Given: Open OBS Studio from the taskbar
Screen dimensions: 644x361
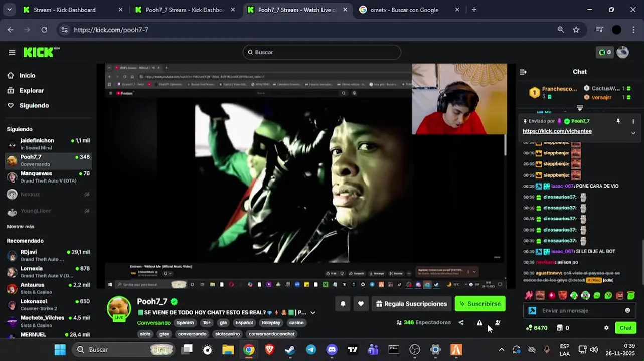Looking at the screenshot, I should coord(414,349).
